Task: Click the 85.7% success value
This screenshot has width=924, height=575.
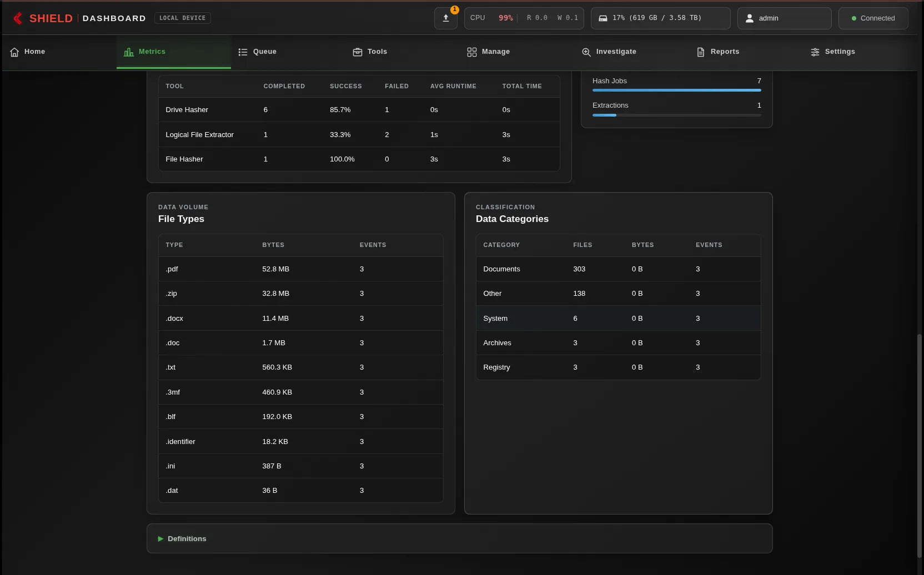Action: pos(340,110)
